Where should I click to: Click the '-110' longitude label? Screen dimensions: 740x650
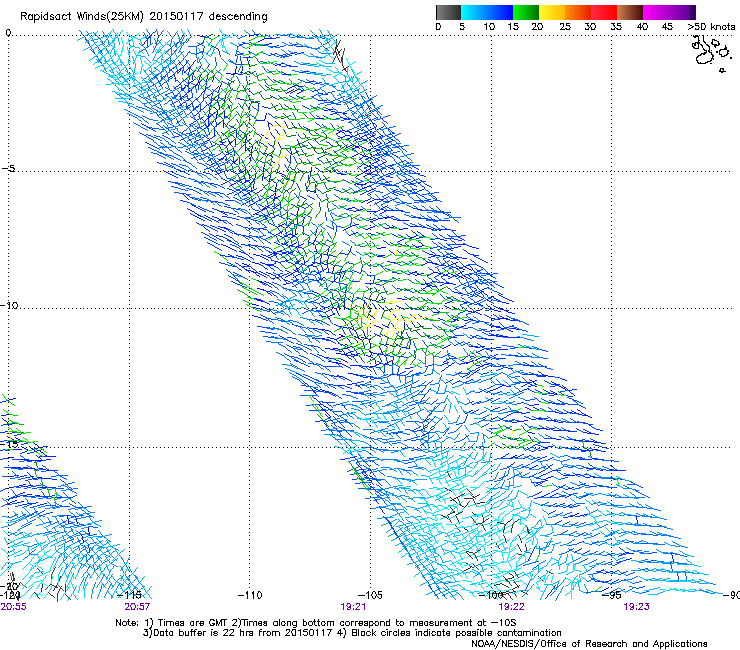click(250, 595)
